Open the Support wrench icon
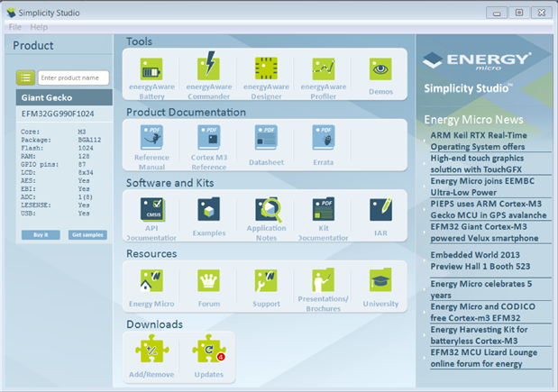Viewport: 558px width, 392px height. coord(266,280)
